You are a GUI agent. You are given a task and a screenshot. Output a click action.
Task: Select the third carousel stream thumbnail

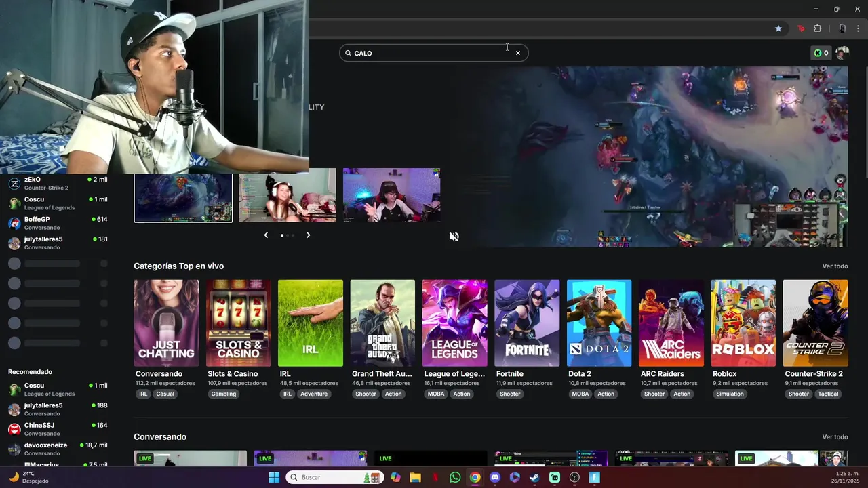391,195
